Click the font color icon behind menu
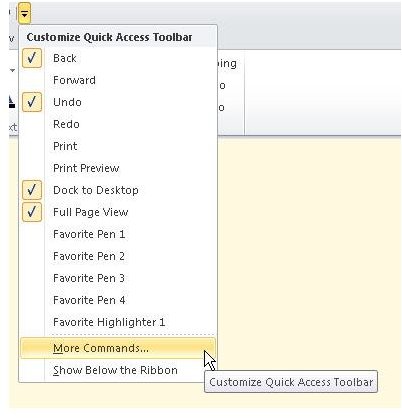Image resolution: width=402 pixels, height=418 pixels. 12,102
